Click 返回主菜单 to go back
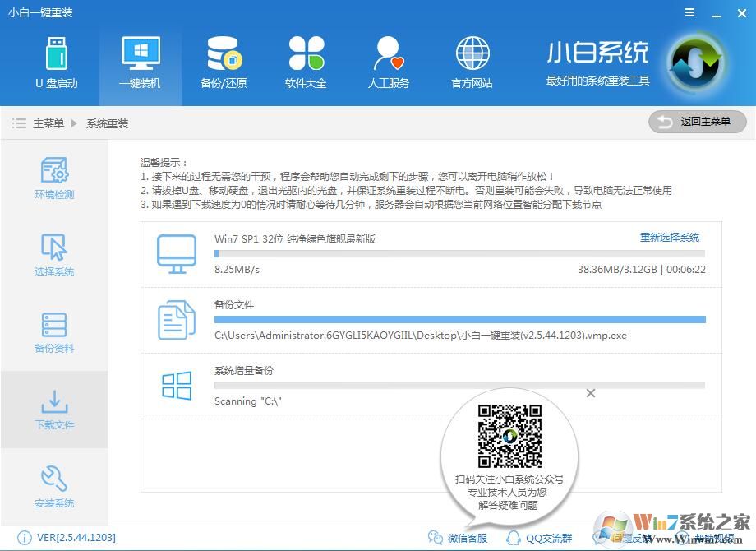This screenshot has width=756, height=551. [x=697, y=121]
